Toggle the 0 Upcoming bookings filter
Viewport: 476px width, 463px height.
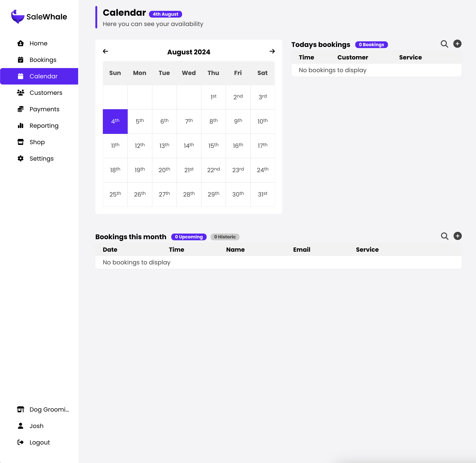[189, 237]
